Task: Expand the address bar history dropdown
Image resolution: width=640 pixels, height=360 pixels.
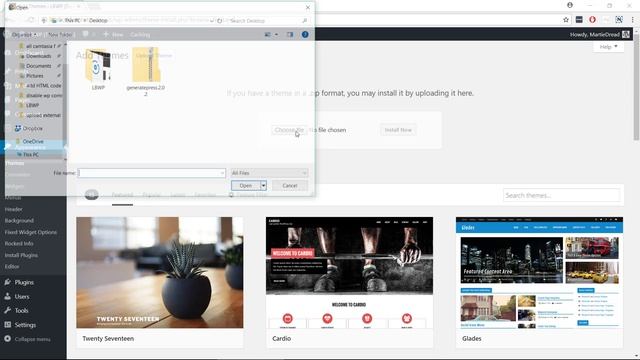Action: pyautogui.click(x=212, y=20)
